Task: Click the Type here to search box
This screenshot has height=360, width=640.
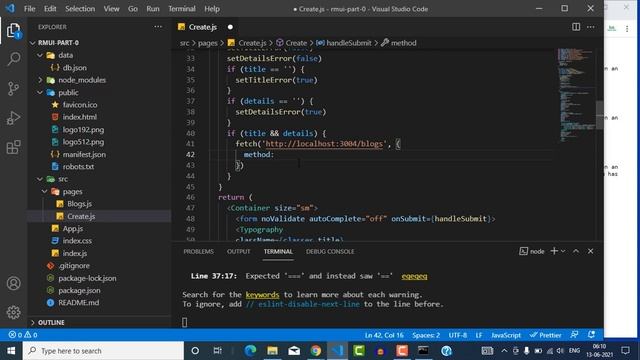Action: tap(103, 351)
